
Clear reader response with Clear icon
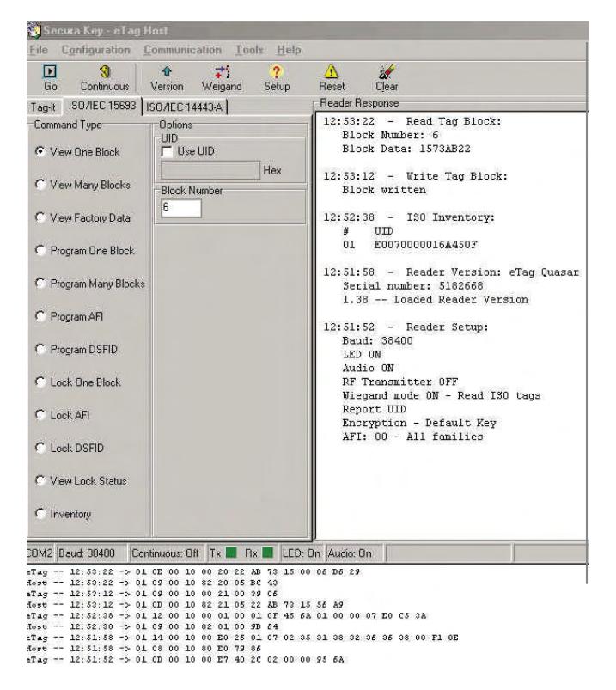click(x=387, y=71)
